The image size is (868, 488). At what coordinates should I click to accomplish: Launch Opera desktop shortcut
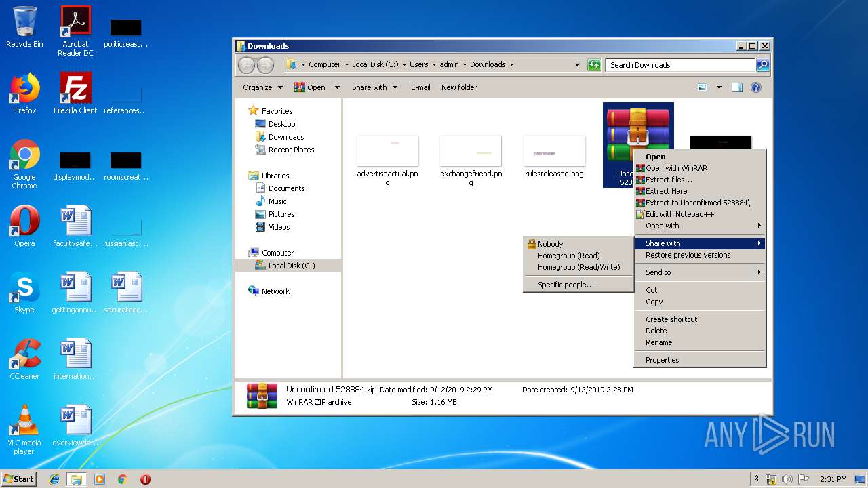coord(24,226)
